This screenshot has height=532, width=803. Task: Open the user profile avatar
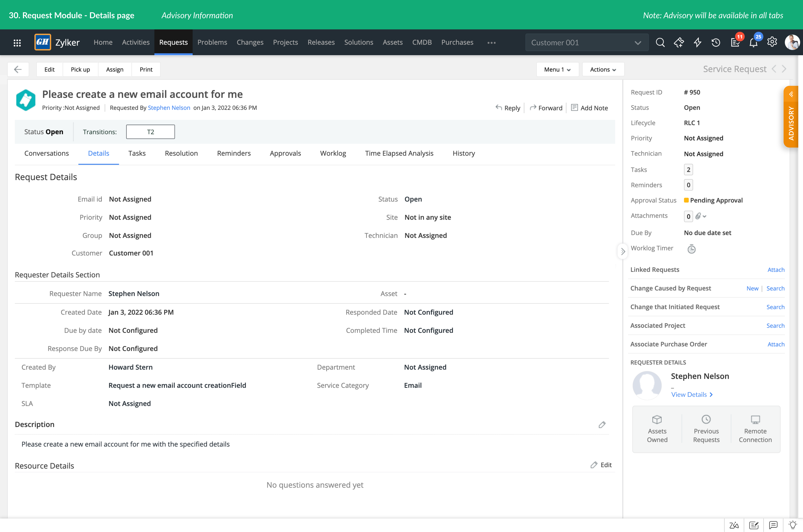pos(792,42)
